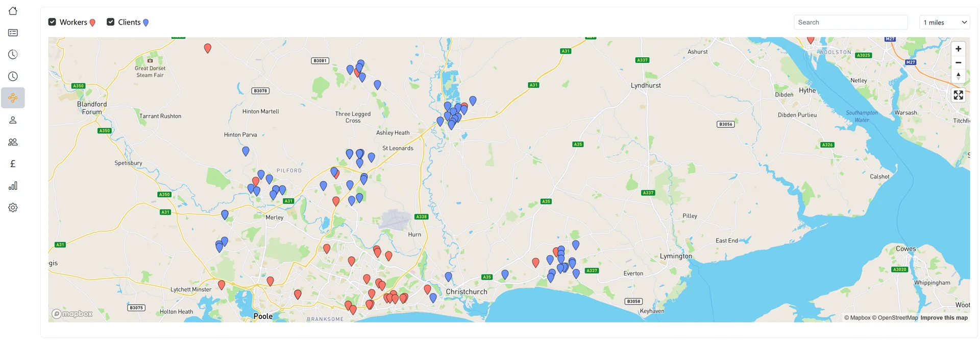Select blue client pin west of Merley
The height and width of the screenshot is (345, 980).
pos(225,215)
